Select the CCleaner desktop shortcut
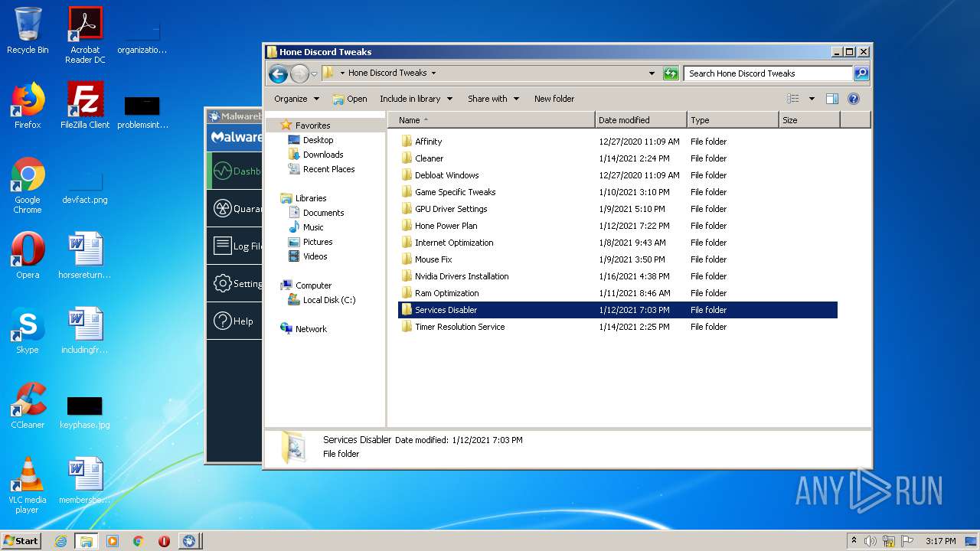Image resolution: width=980 pixels, height=551 pixels. point(28,406)
